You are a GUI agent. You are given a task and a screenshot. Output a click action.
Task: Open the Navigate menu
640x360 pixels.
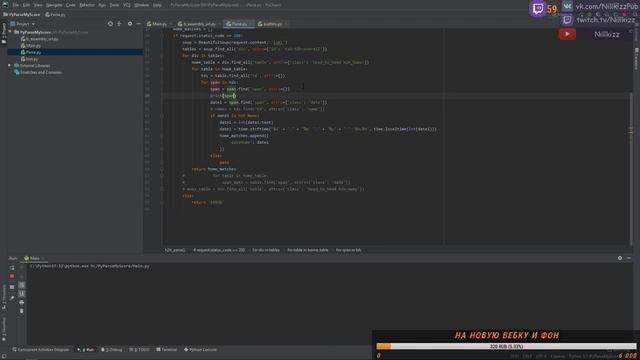pyautogui.click(x=54, y=5)
